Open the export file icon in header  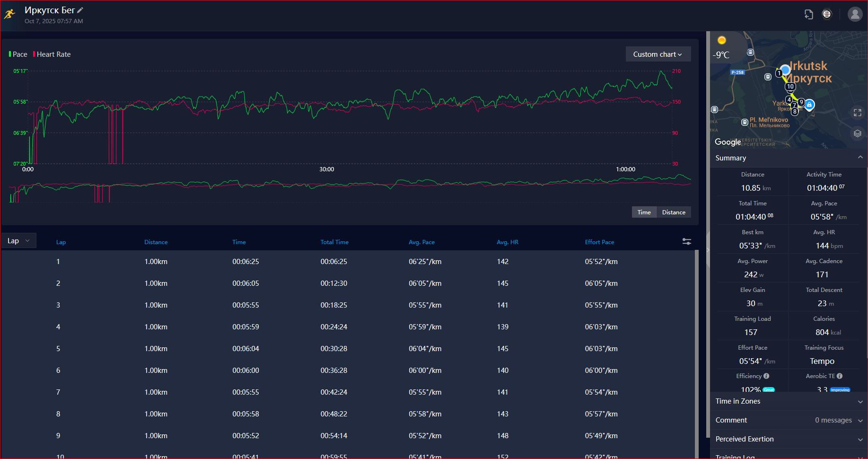pos(808,14)
